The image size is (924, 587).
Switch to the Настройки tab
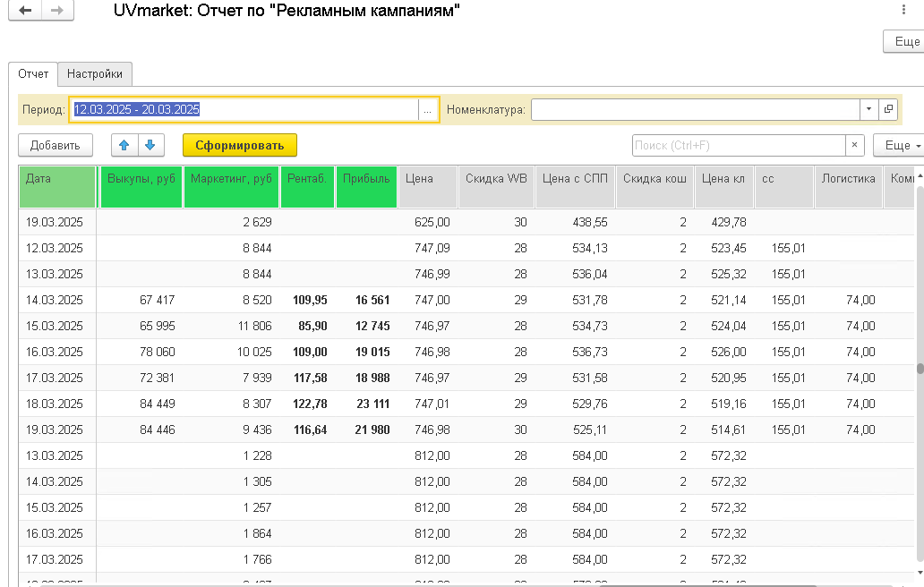pos(95,74)
